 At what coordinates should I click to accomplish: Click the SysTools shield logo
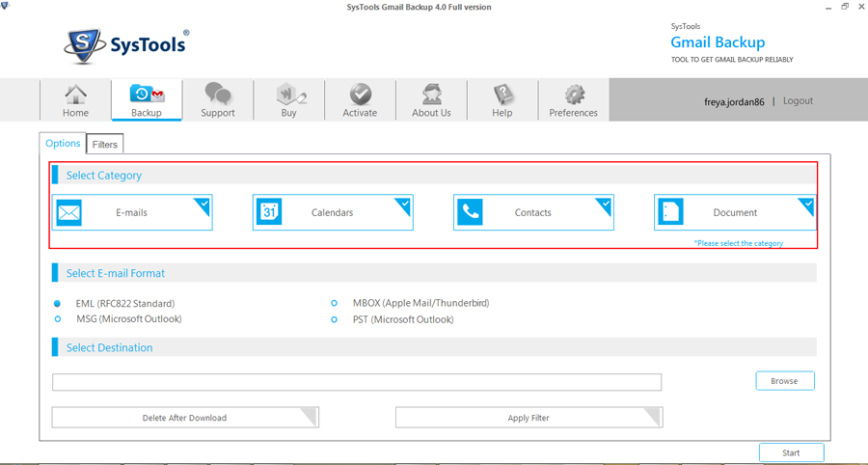tap(84, 46)
